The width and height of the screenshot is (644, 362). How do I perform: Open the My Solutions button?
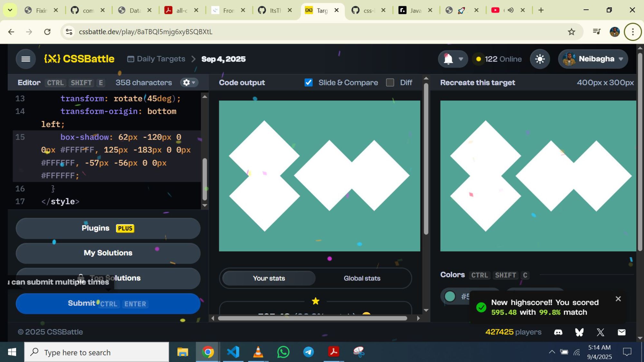[x=108, y=253]
